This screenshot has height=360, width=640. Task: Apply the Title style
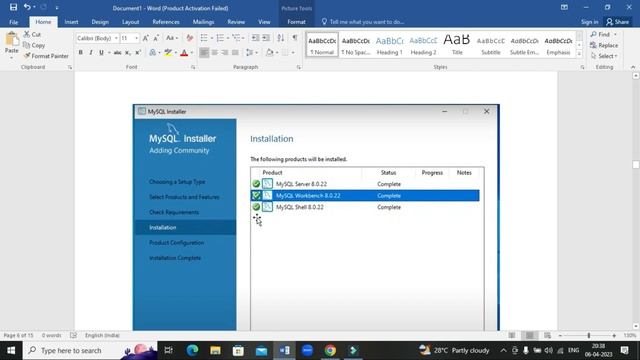point(457,45)
